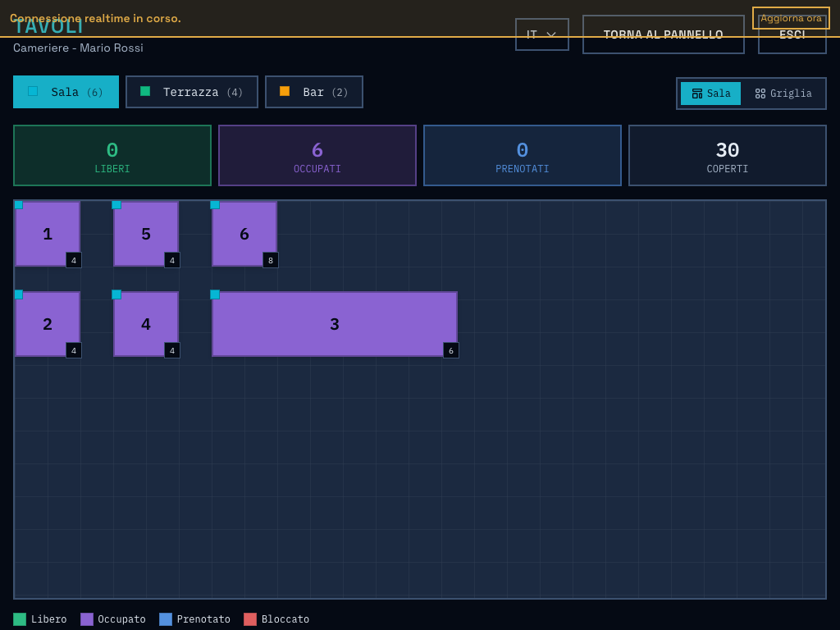Keep Sala view mode selected
Screen dimensions: 840x630
coord(710,94)
